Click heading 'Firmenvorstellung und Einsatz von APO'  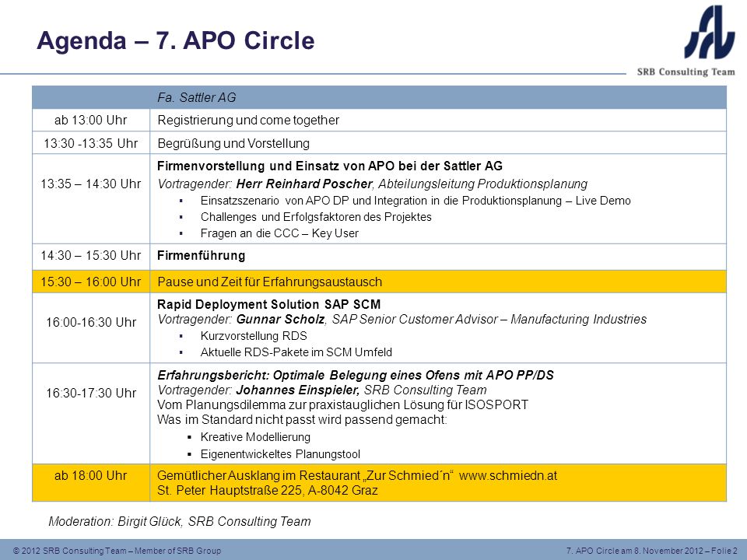tap(330, 166)
